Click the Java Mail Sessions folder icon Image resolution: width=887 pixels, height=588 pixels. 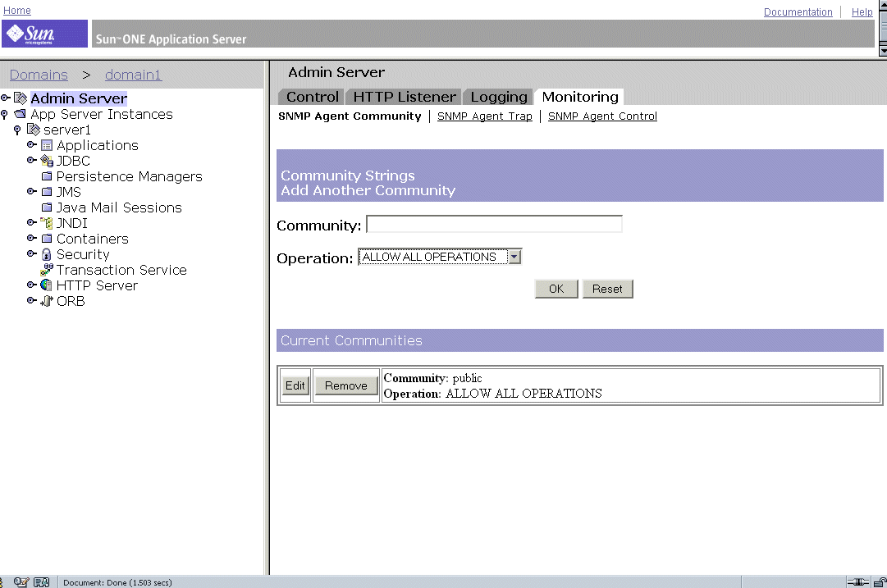click(x=47, y=207)
